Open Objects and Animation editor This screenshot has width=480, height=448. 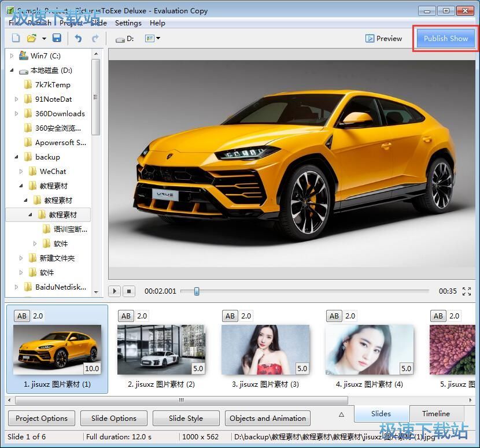coord(267,418)
